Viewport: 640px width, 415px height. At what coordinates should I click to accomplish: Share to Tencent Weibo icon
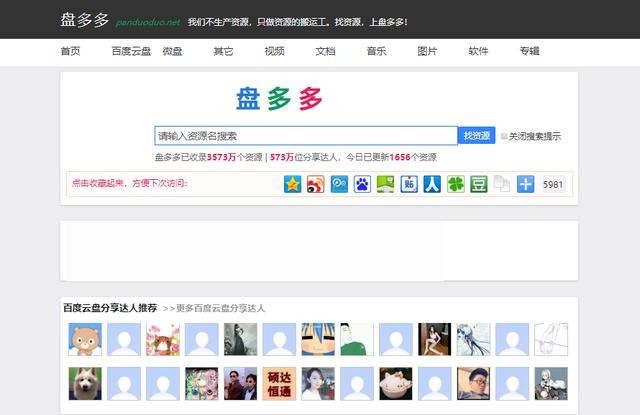(339, 184)
